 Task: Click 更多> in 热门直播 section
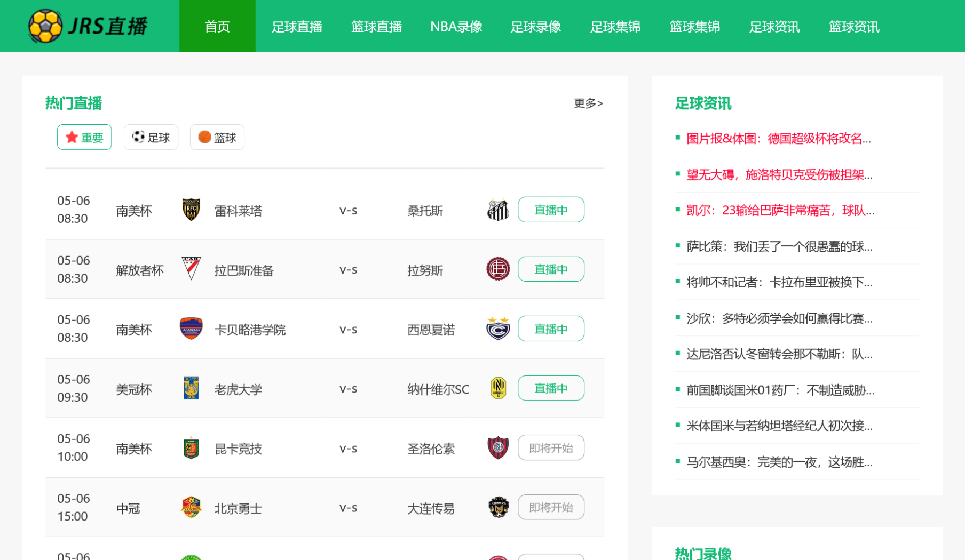tap(589, 103)
